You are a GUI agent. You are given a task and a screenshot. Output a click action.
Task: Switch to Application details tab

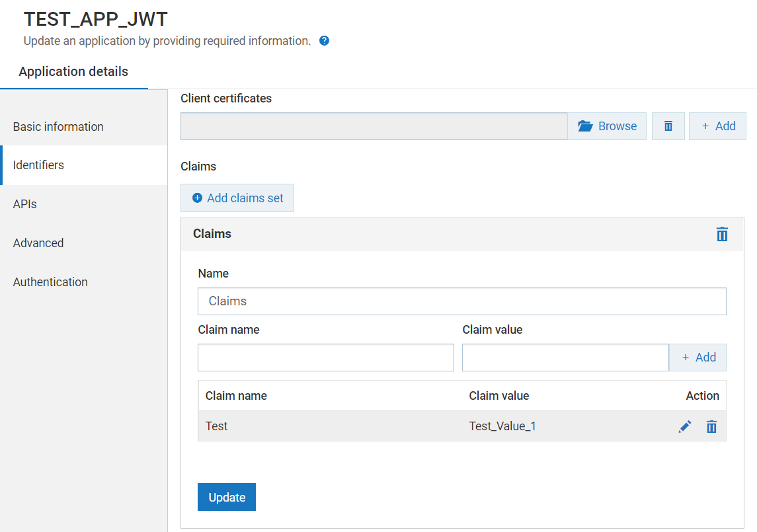pyautogui.click(x=73, y=72)
